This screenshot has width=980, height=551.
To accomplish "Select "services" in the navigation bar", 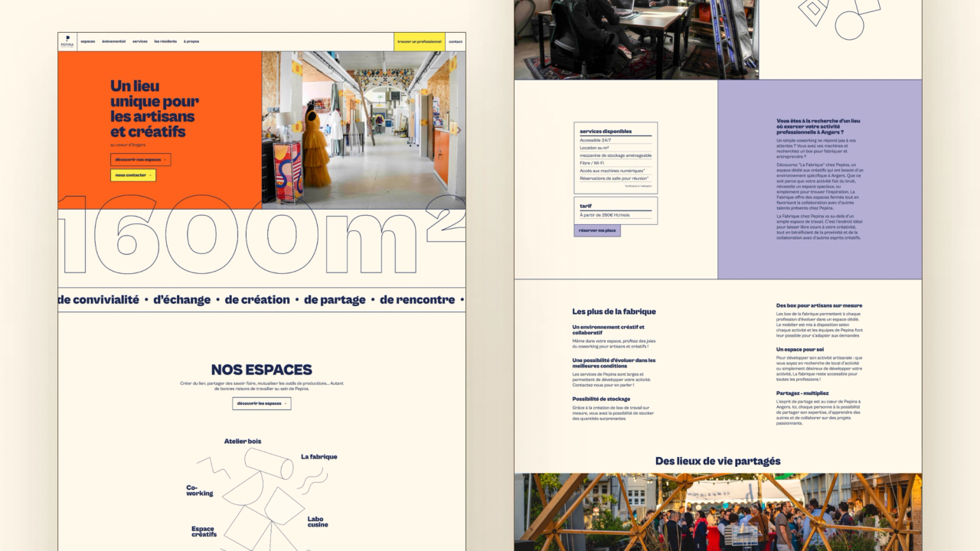I will point(140,41).
